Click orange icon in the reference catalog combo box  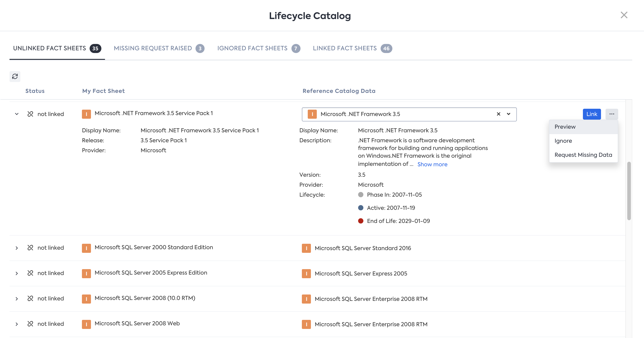tap(312, 114)
